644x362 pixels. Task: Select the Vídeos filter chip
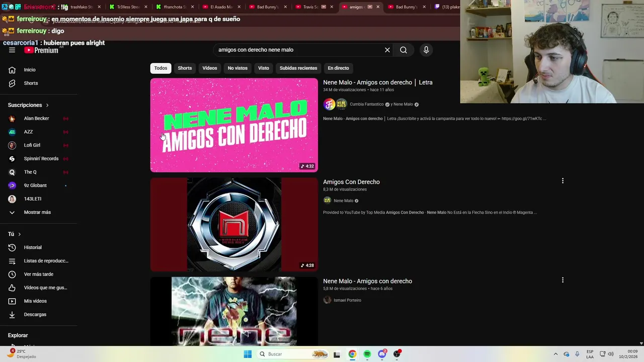210,68
